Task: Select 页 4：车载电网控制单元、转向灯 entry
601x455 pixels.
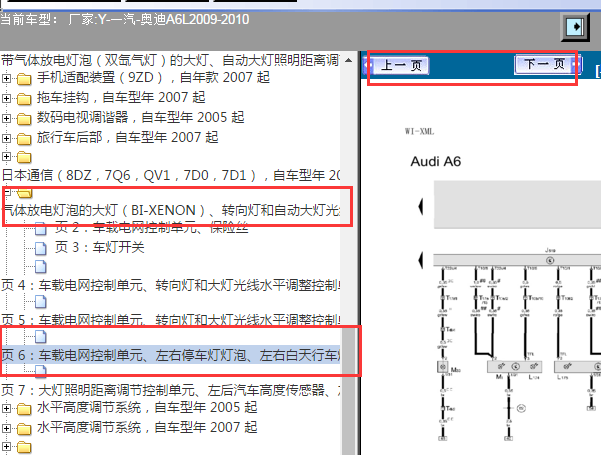Action: [171, 285]
